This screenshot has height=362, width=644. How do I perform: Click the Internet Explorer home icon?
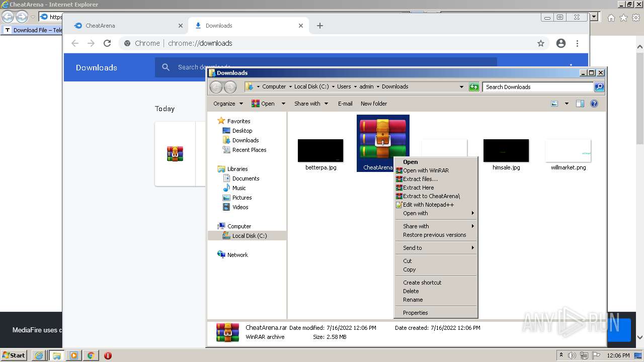pos(611,18)
